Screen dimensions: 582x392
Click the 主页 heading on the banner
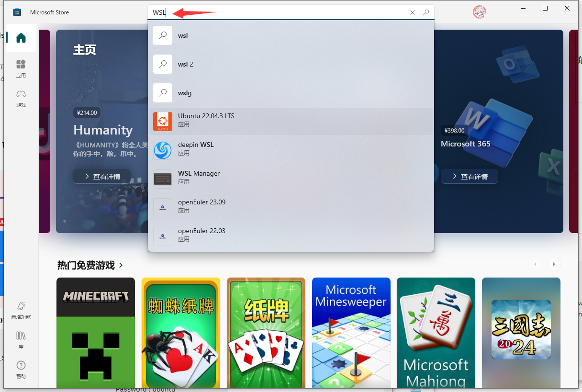pos(85,50)
